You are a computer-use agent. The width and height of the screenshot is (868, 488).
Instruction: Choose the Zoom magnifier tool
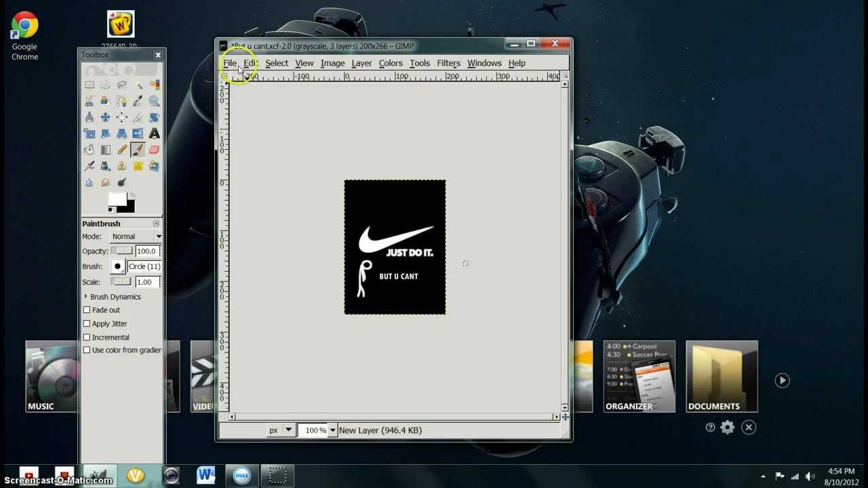tap(154, 101)
